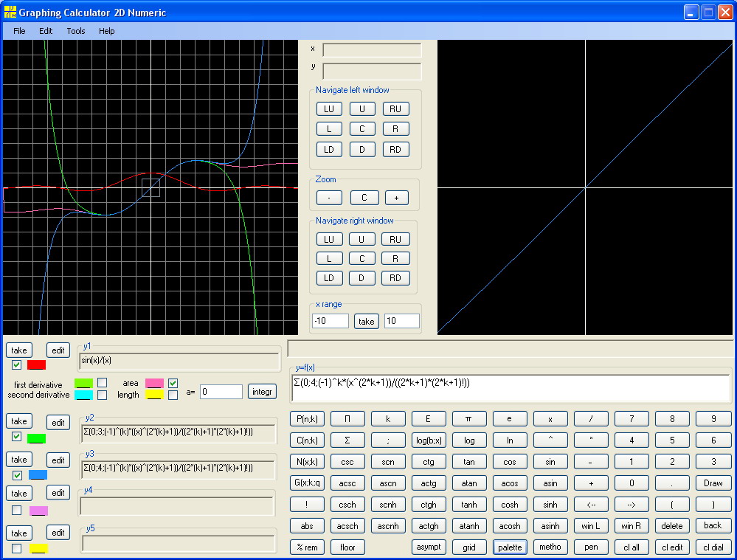The image size is (737, 560).
Task: Open the Help menu
Action: tap(107, 31)
